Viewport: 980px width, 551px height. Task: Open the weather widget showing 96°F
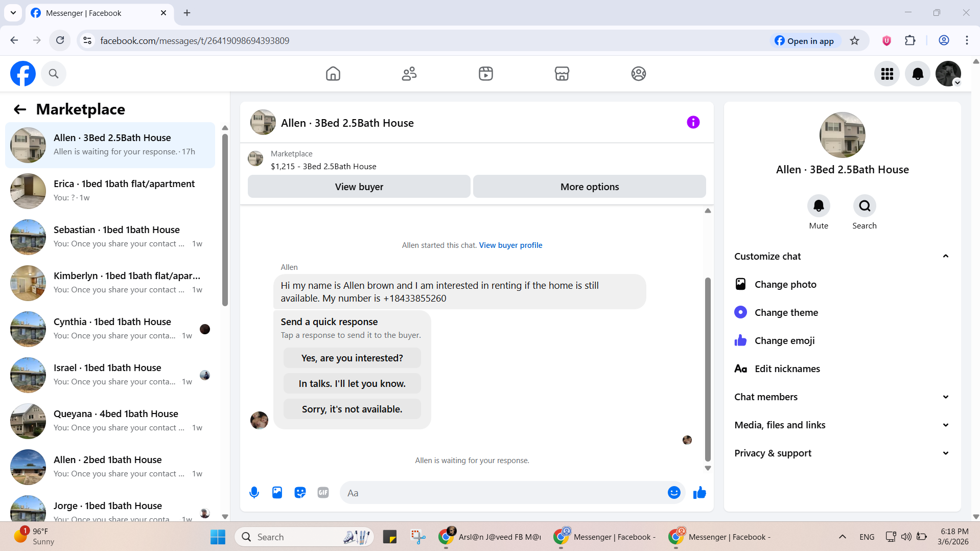click(x=35, y=537)
